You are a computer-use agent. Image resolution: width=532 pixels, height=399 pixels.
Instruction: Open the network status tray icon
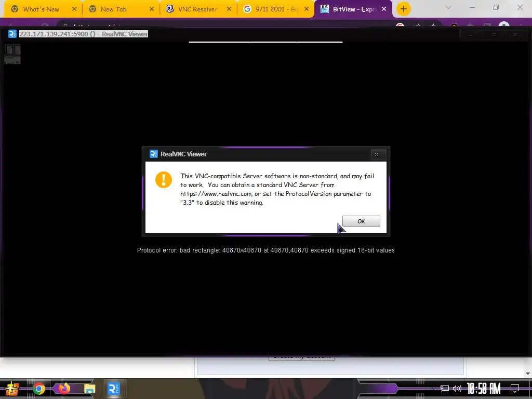(444, 389)
